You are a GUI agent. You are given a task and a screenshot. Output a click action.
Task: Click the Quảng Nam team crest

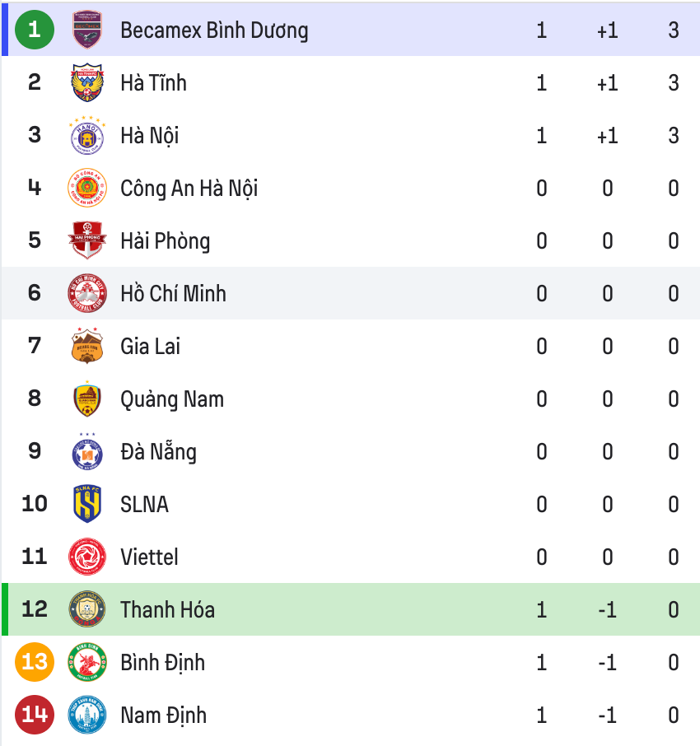coord(87,399)
